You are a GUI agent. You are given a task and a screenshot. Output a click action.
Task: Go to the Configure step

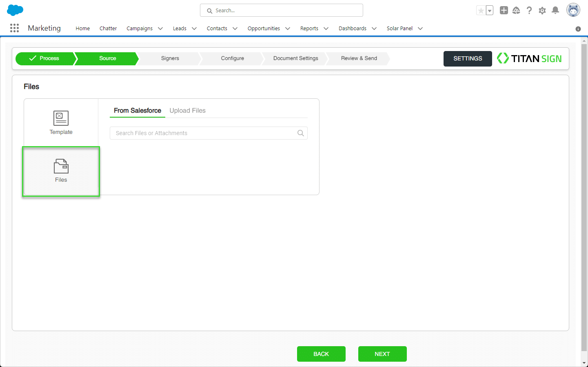(233, 58)
